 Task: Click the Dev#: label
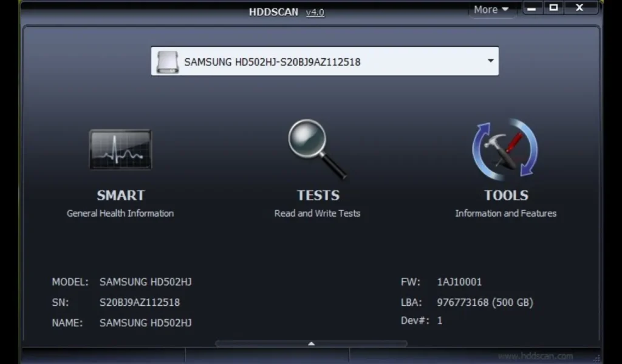click(x=415, y=320)
